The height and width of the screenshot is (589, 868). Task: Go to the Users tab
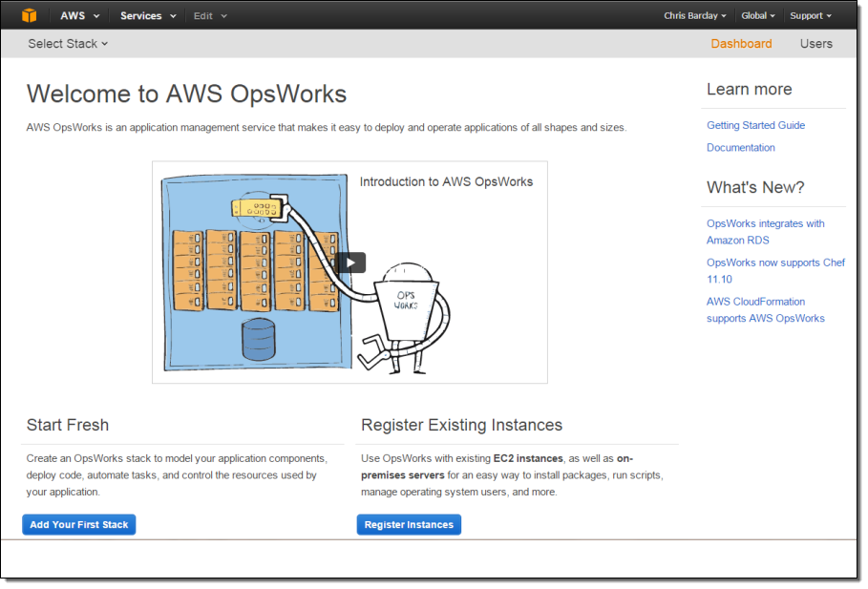[815, 44]
